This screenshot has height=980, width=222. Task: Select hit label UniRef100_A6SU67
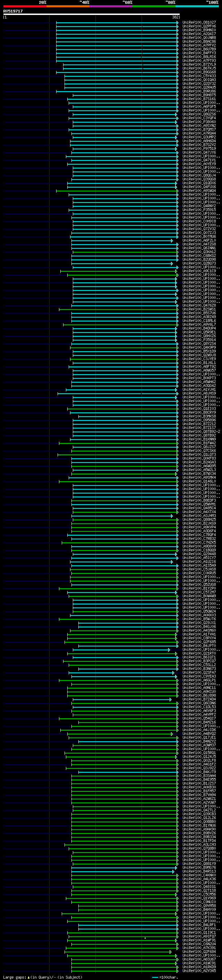tap(199, 959)
